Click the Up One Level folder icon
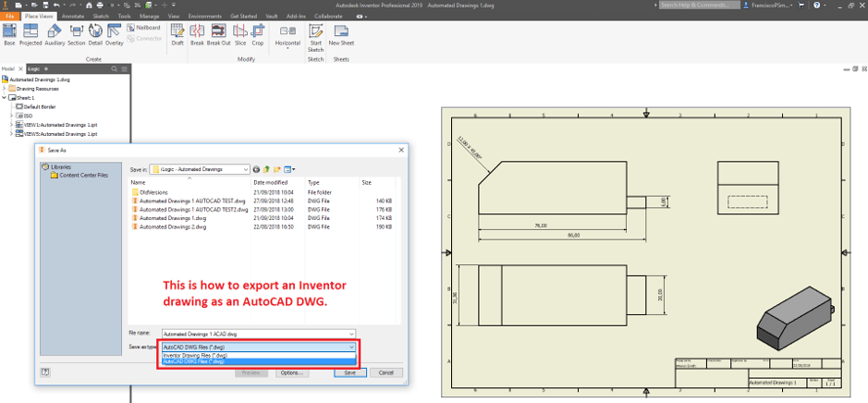This screenshot has height=403, width=868. 266,169
